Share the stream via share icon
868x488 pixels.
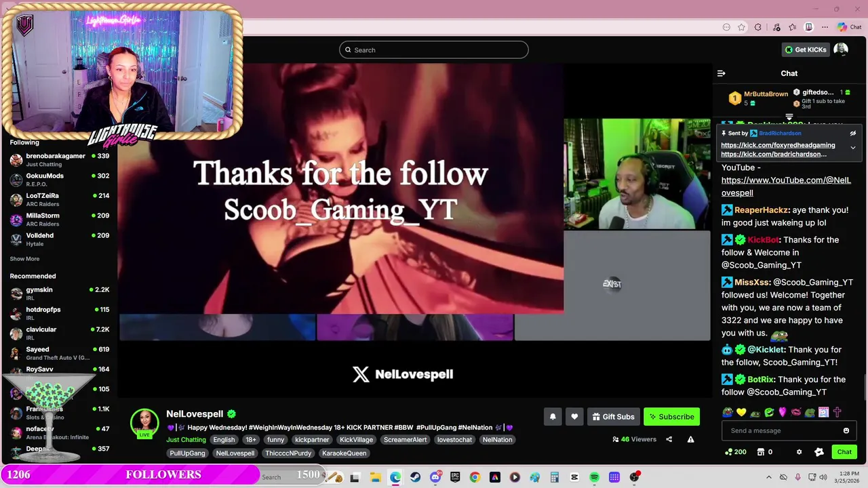669,439
